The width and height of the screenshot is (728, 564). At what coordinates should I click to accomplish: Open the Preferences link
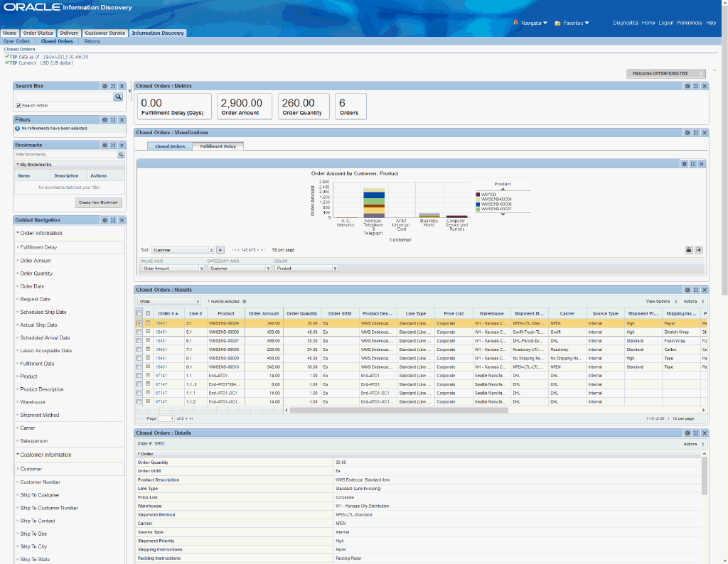[x=689, y=23]
